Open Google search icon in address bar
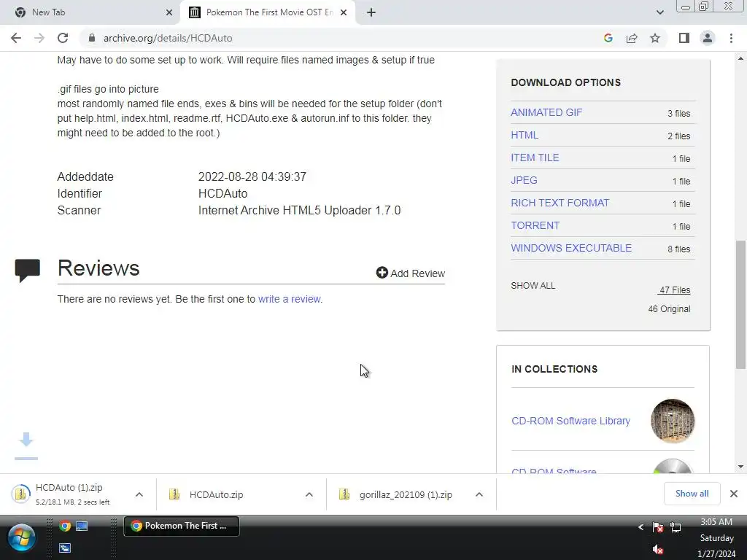Viewport: 747px width, 560px height. [608, 38]
